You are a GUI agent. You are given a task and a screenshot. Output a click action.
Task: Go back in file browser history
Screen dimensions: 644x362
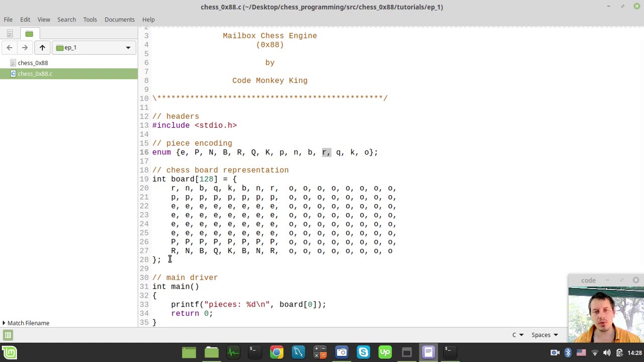pos(10,47)
